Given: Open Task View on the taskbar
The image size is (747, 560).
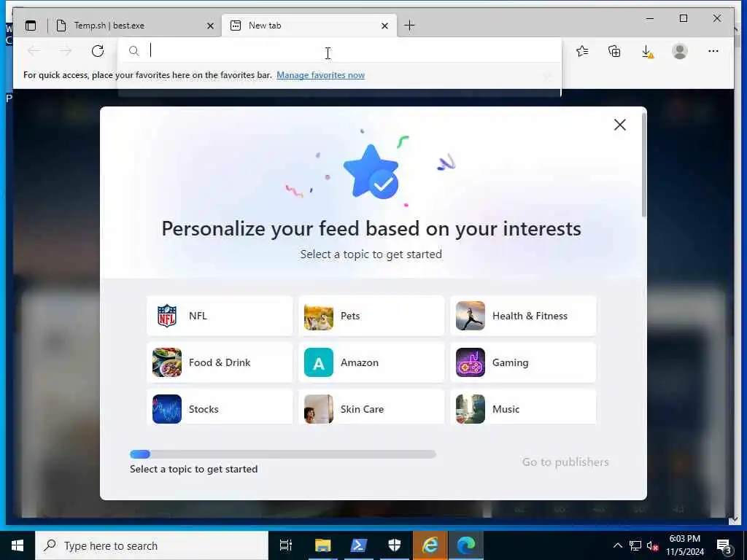Looking at the screenshot, I should (286, 545).
